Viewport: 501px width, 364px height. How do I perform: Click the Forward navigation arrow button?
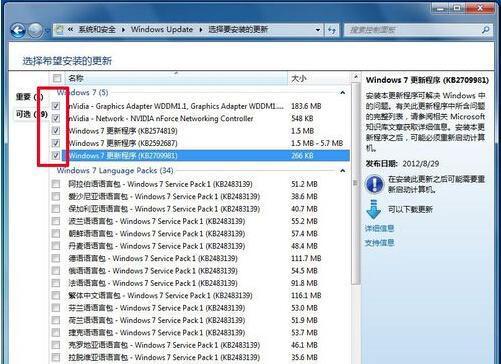pyautogui.click(x=35, y=30)
